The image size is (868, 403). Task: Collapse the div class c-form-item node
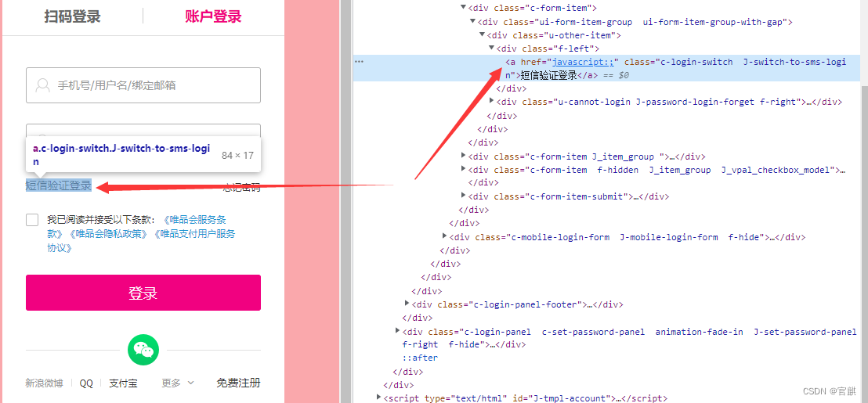point(463,8)
